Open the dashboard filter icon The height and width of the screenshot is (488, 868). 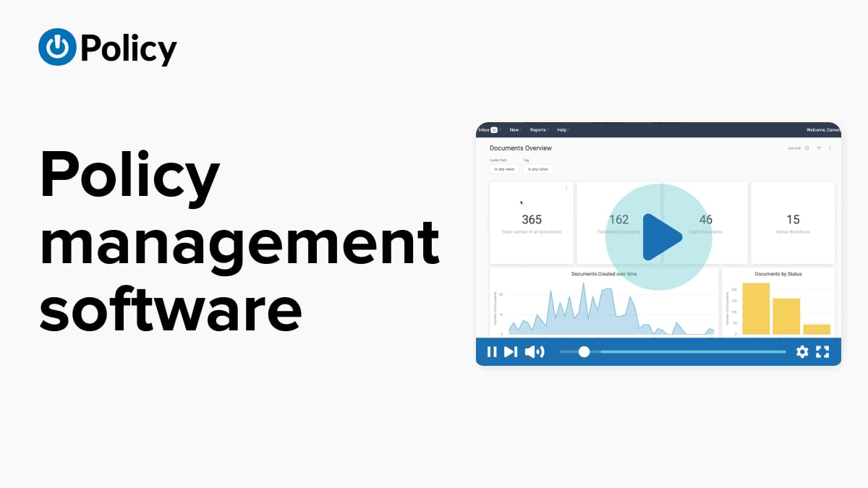coord(819,148)
